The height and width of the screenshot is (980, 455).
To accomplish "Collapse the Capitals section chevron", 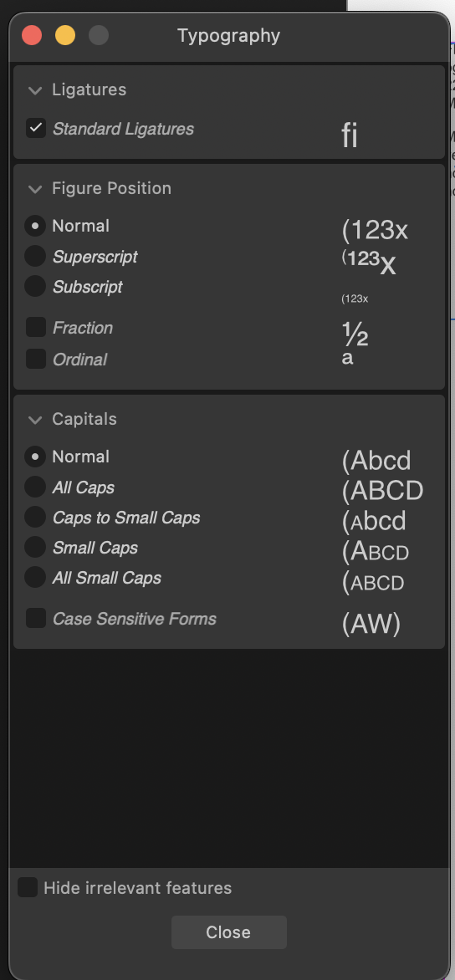I will click(x=35, y=420).
